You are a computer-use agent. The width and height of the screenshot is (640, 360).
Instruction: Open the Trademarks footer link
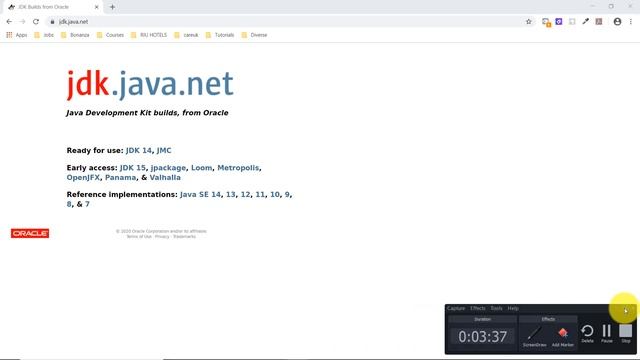[184, 237]
